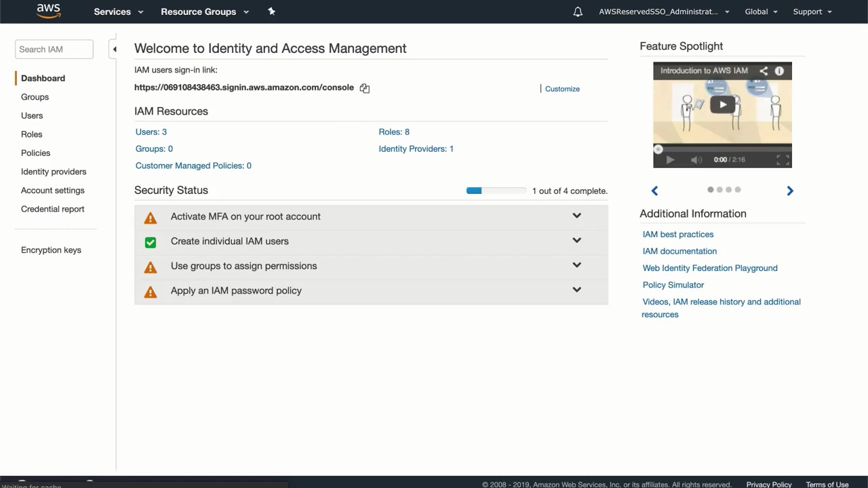Screen dimensions: 868x488
Task: Click the info icon on the video
Action: pyautogui.click(x=779, y=70)
